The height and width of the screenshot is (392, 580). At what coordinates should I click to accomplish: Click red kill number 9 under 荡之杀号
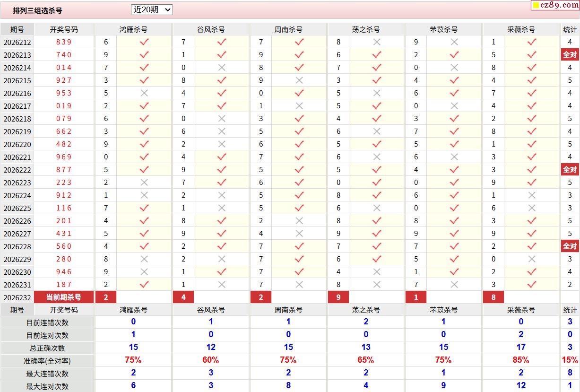pos(338,297)
